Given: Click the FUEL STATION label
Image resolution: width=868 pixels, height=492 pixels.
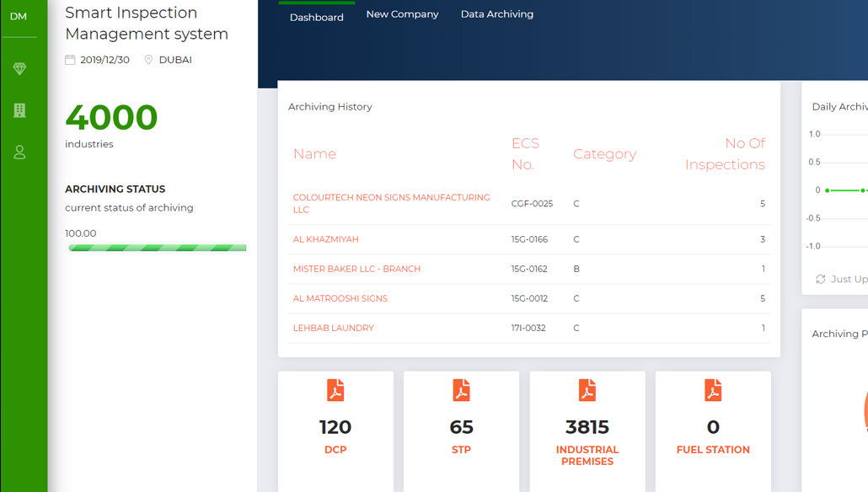Looking at the screenshot, I should (x=713, y=449).
